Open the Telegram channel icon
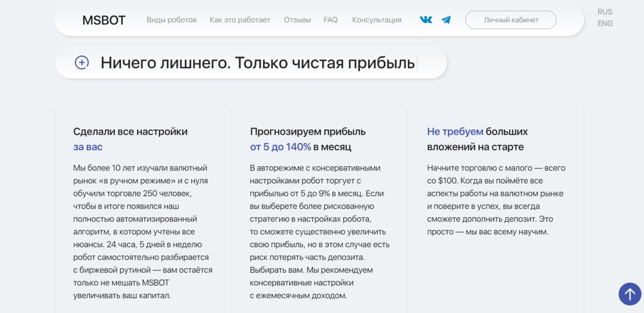Screen dimensions: 644x313 (x=446, y=20)
